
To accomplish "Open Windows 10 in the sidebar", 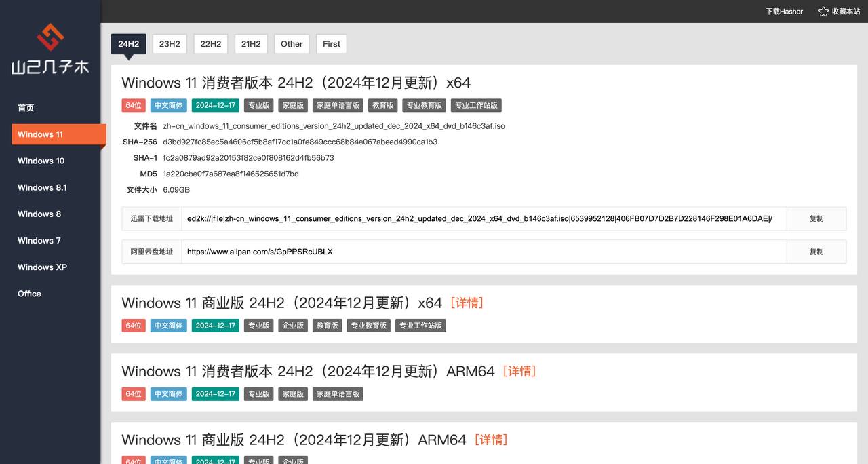I will tap(41, 161).
